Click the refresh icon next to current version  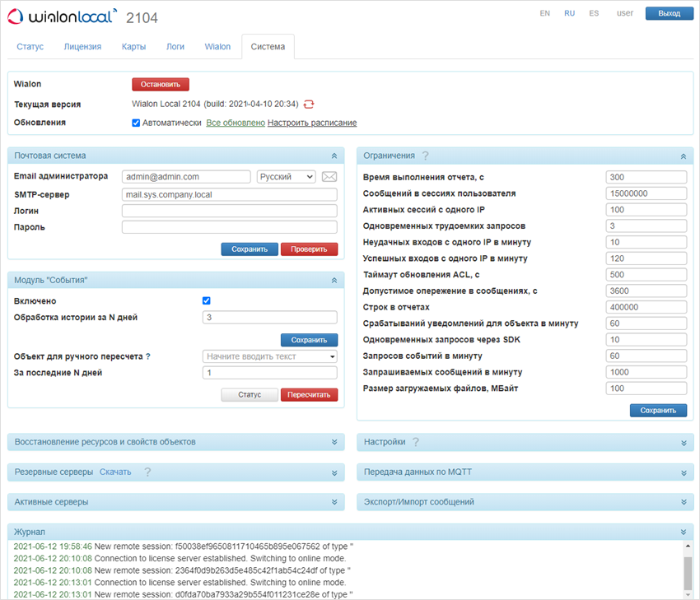[x=309, y=104]
